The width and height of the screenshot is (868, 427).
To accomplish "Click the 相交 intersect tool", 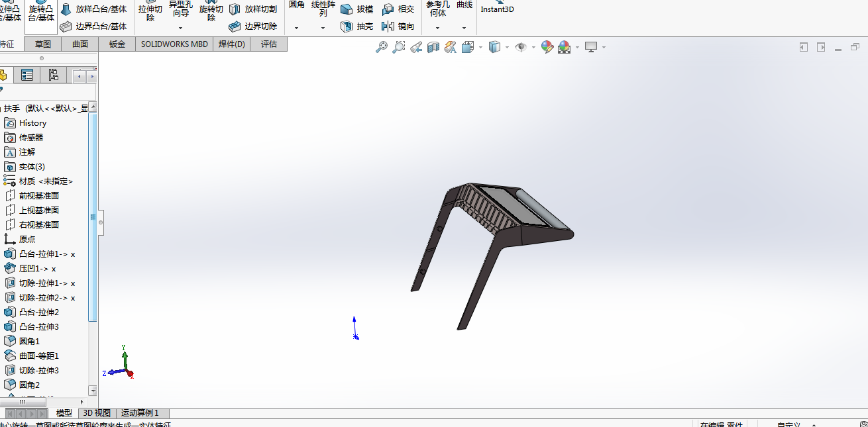I will [x=398, y=9].
